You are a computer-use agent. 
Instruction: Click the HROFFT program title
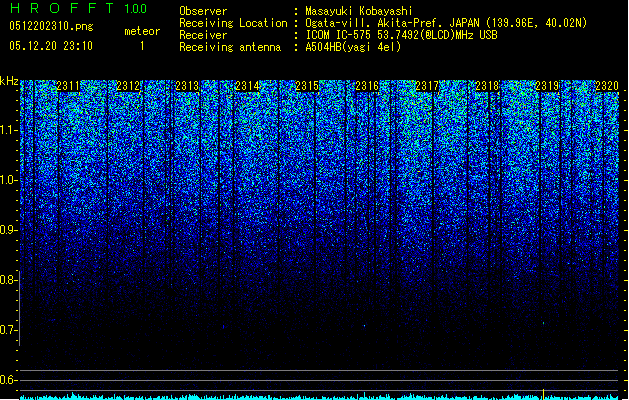click(x=62, y=8)
